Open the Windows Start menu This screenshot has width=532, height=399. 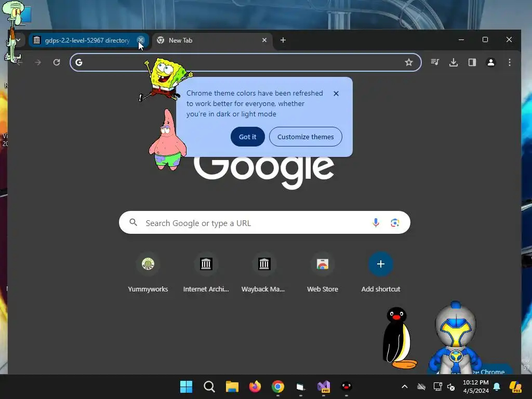[x=187, y=387]
